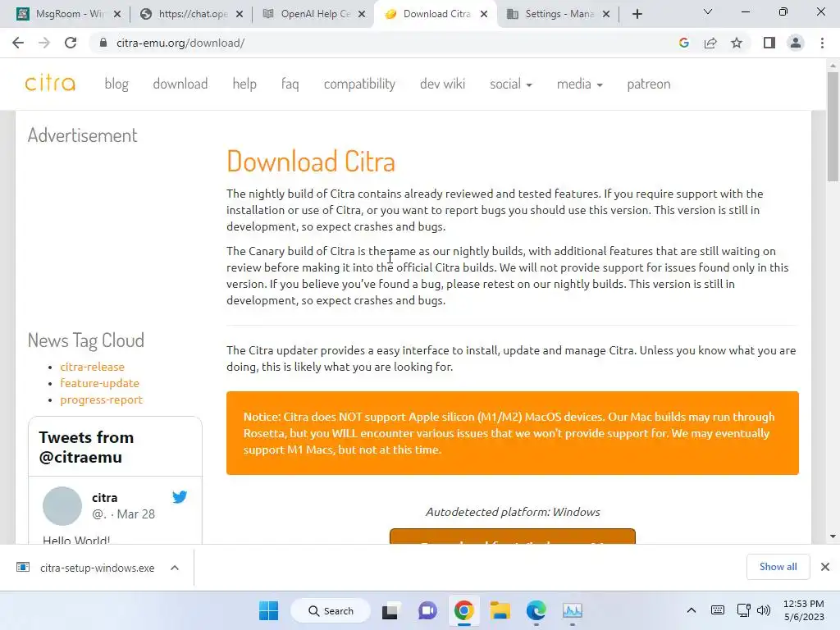Open the browser side panel icon
The image size is (840, 630).
pos(769,43)
